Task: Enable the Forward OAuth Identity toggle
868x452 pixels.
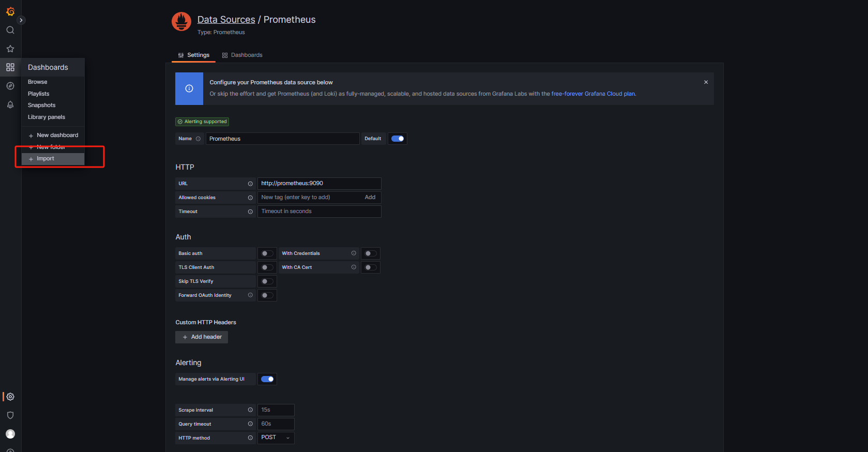Action: click(x=267, y=295)
